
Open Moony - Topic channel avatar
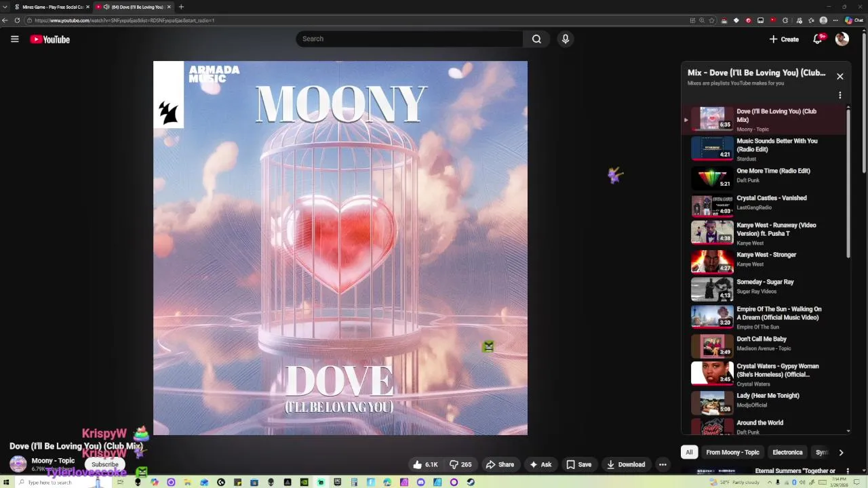tap(18, 464)
